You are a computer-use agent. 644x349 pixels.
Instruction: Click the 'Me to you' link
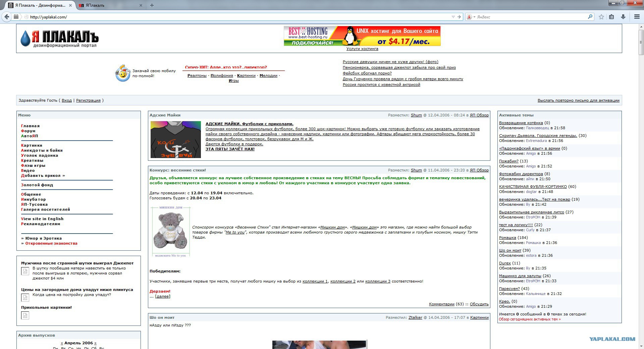click(x=235, y=232)
